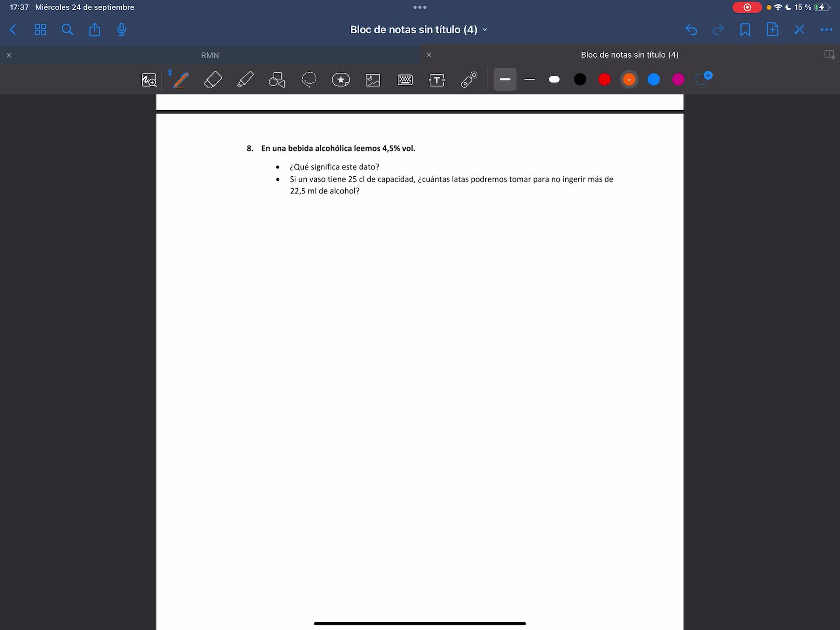
Task: Select the thickest pen stroke width
Action: pyautogui.click(x=505, y=80)
